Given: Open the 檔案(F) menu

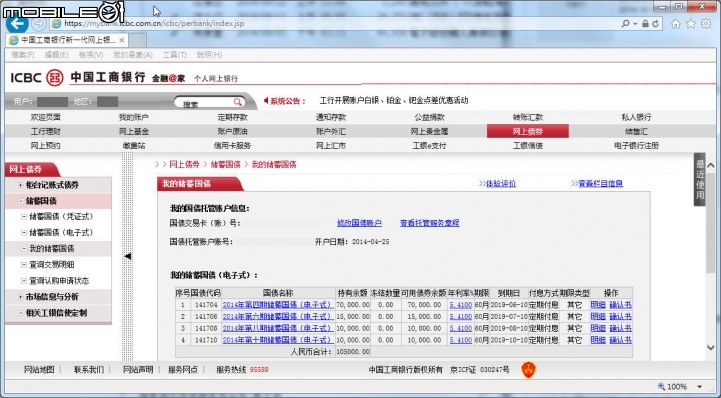Looking at the screenshot, I should 23,55.
